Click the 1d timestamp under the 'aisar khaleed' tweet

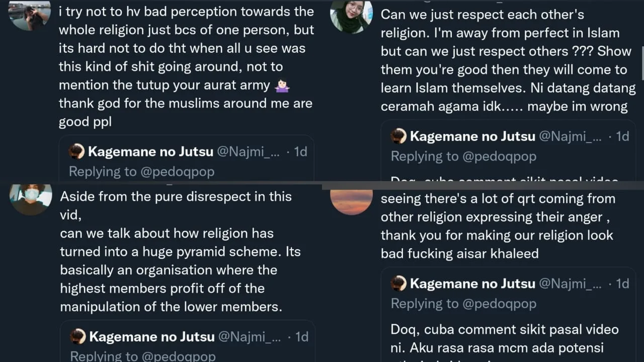tap(622, 284)
